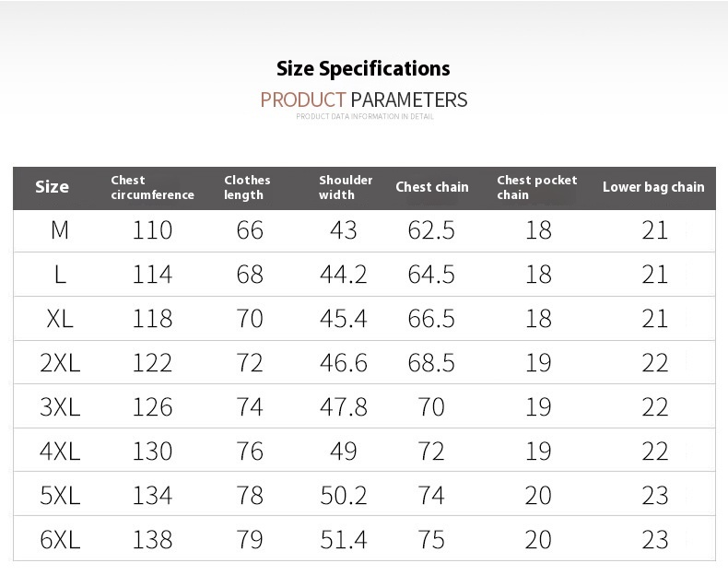Click the Chest pocket chain header
The height and width of the screenshot is (575, 728).
536,187
